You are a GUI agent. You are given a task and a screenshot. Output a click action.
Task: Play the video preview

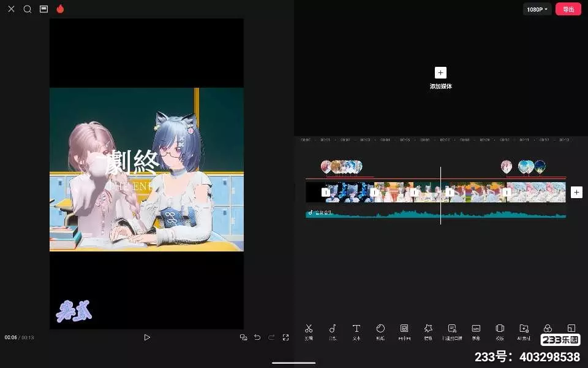pos(147,337)
